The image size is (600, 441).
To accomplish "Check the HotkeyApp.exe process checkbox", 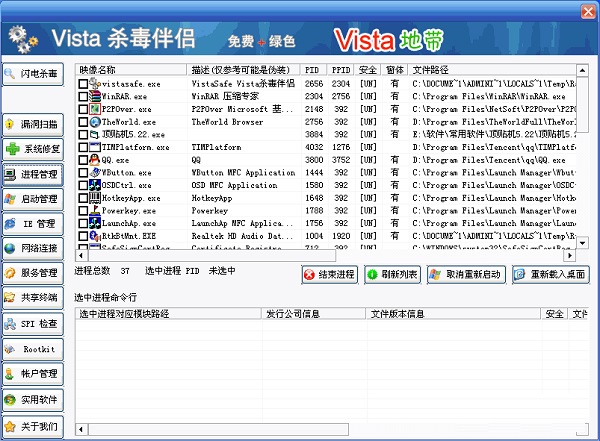I will pyautogui.click(x=83, y=198).
